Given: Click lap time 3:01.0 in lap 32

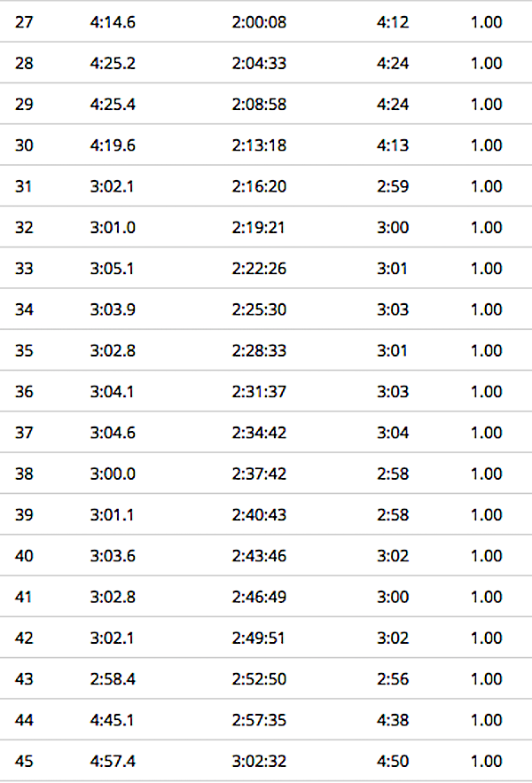Looking at the screenshot, I should tap(113, 227).
